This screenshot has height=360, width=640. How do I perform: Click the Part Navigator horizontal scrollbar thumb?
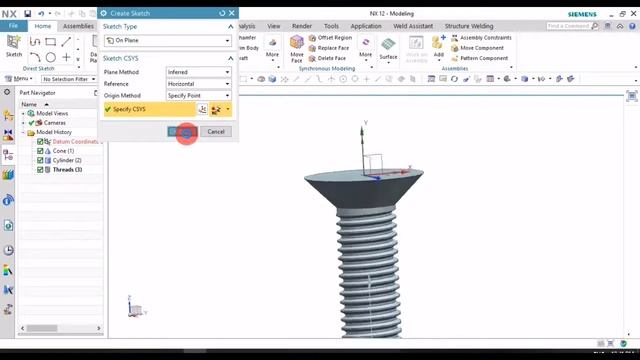pos(42,328)
